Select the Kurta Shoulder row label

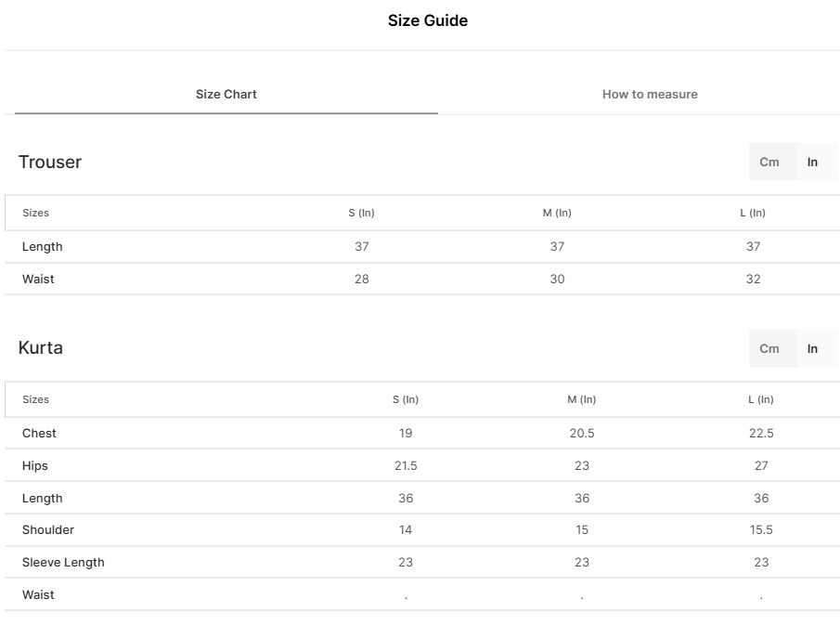point(48,530)
